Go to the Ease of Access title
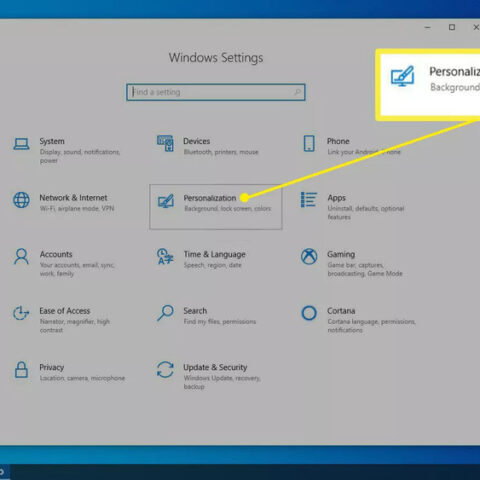 [65, 311]
